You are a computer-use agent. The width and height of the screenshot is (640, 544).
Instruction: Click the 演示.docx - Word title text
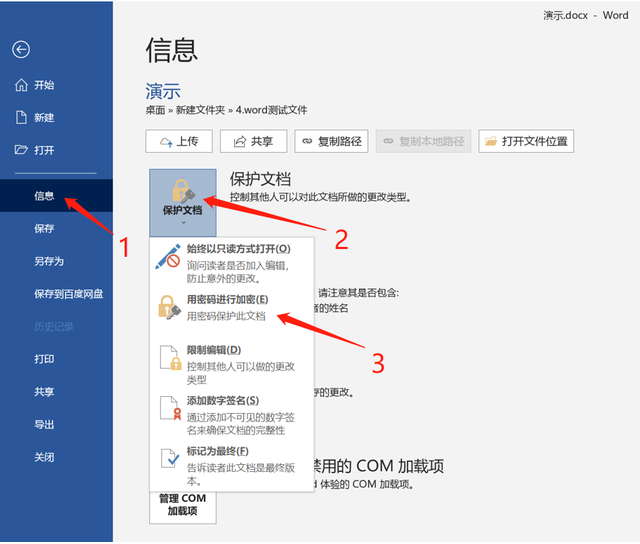coord(586,15)
